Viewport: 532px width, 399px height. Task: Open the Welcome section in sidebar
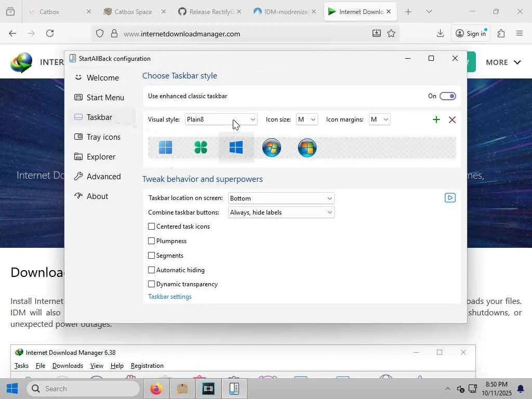101,78
